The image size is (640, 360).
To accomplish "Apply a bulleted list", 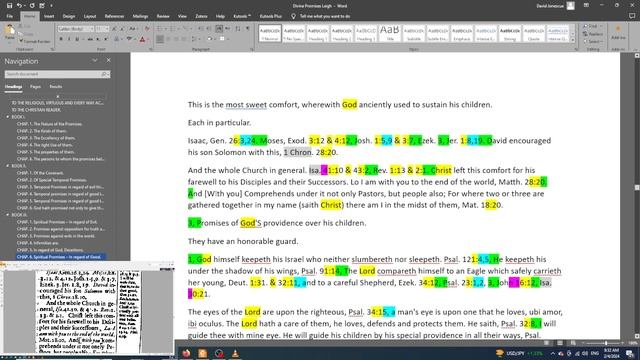I will coord(160,29).
